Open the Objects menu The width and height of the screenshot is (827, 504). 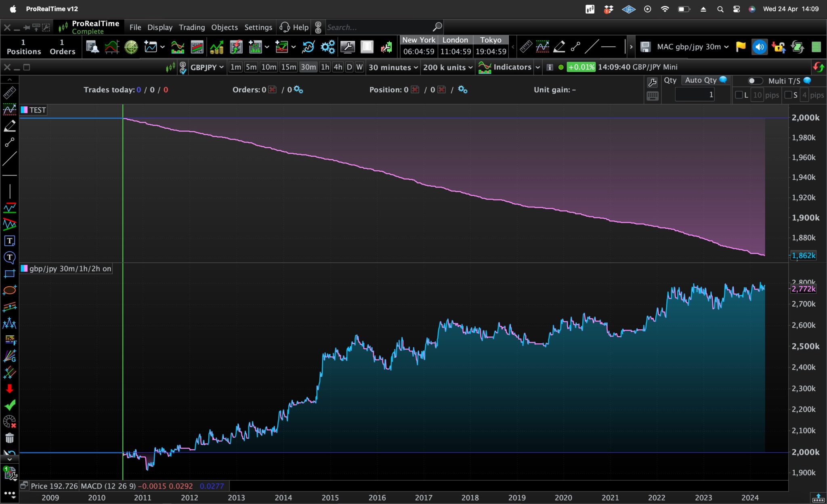[x=225, y=27]
